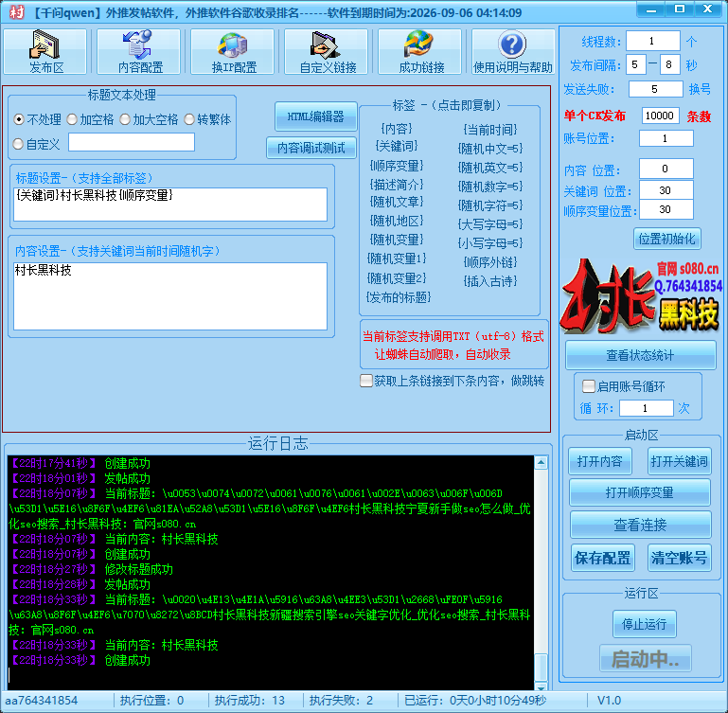Copy the {描述简介} tag
The width and height of the screenshot is (728, 713).
click(397, 185)
